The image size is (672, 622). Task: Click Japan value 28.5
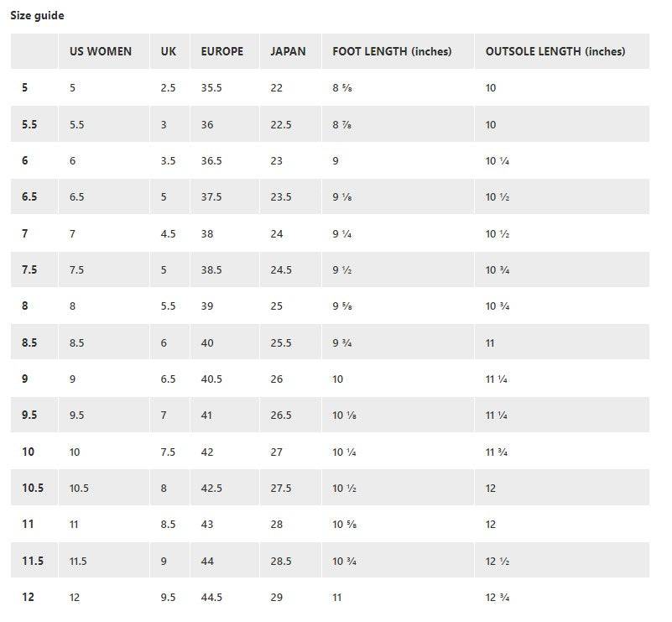point(281,561)
